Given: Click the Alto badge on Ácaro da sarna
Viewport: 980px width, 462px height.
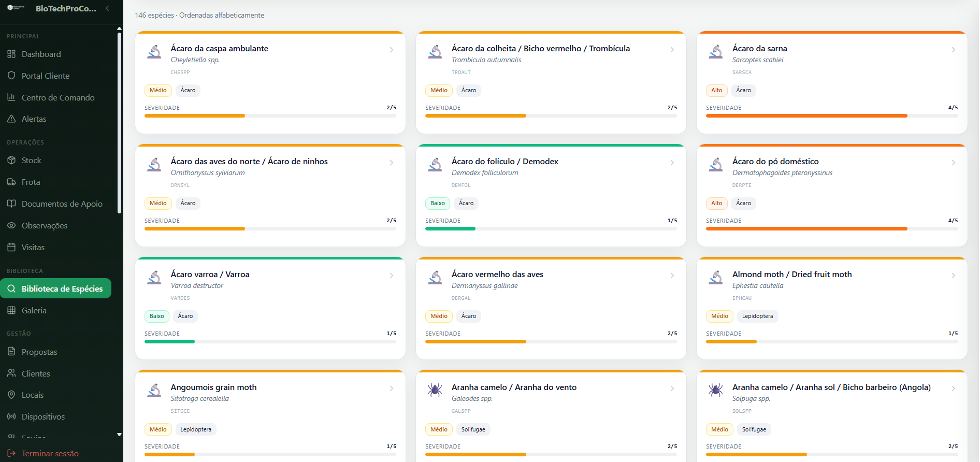Looking at the screenshot, I should (x=717, y=90).
